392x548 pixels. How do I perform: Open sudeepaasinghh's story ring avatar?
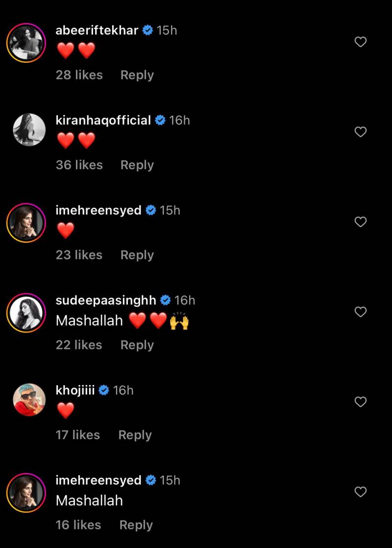click(x=26, y=313)
